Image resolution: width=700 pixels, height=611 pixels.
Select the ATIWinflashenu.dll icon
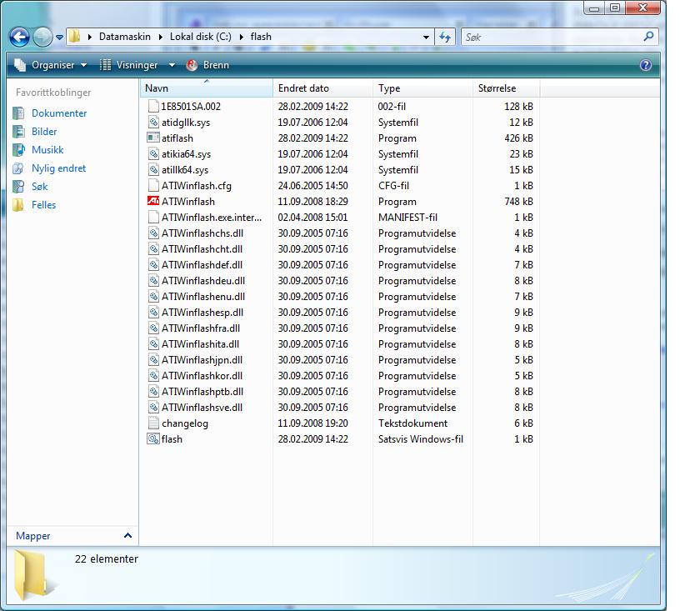pyautogui.click(x=153, y=297)
